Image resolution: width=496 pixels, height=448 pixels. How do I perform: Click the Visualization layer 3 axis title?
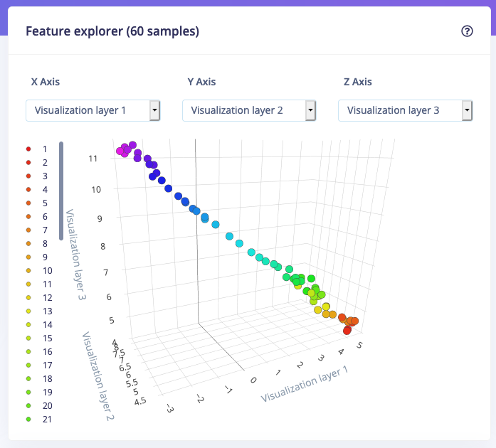coord(76,255)
